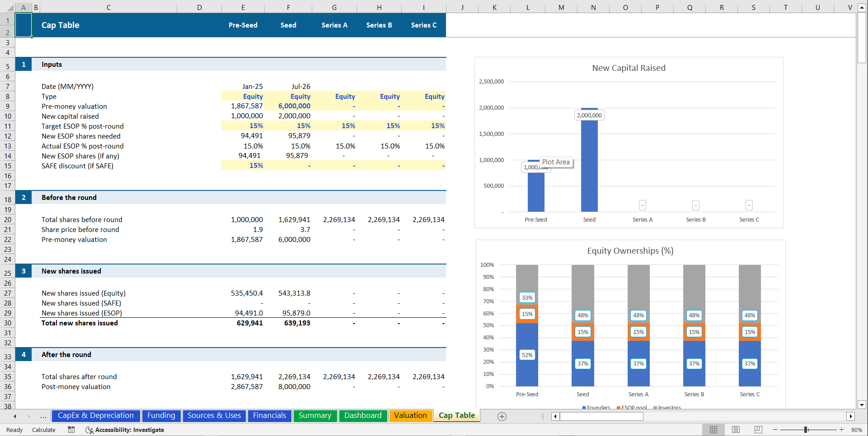Zoom in using the plus icon
Screen dimensions: 868x436
pos(842,430)
